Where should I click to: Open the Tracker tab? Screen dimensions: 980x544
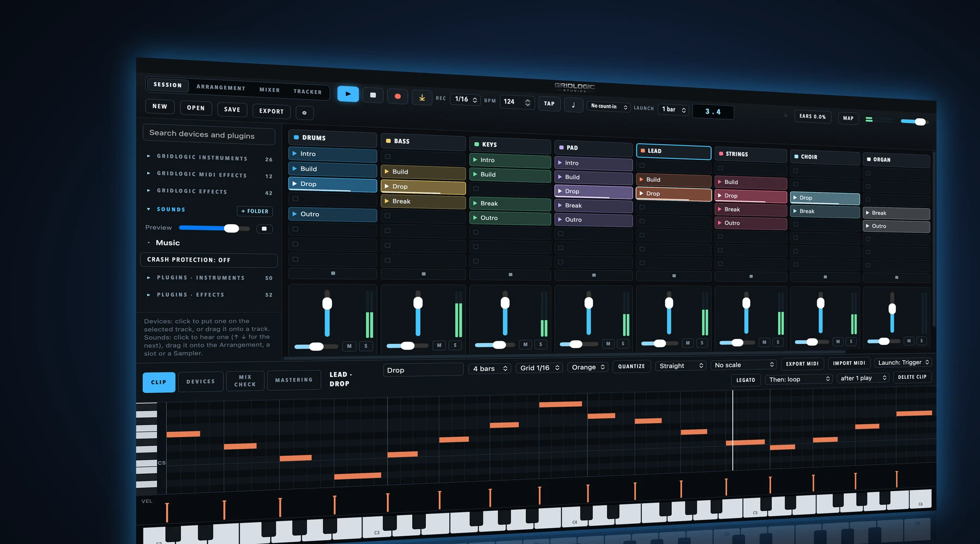pos(308,91)
